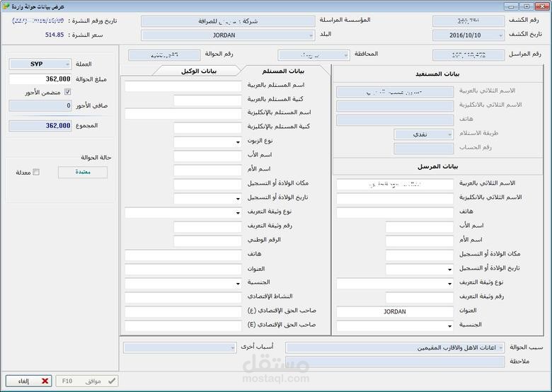Screen dimensions: 552x392
Task: Click recipient هاتف phone field
Action: tap(183, 255)
